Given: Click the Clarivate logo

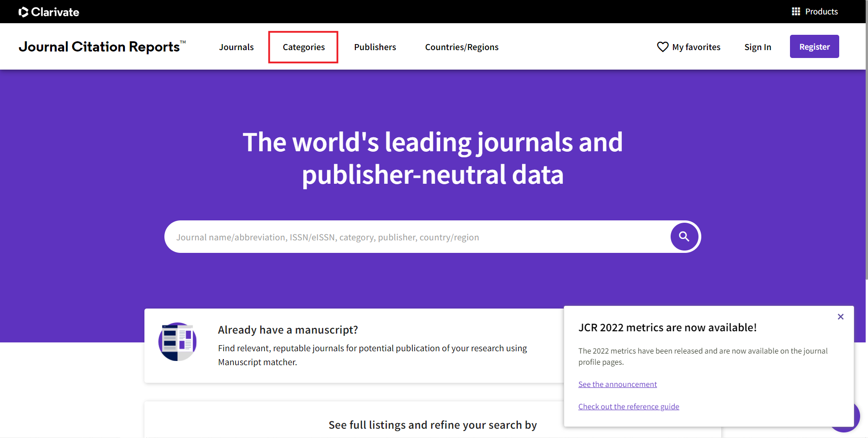Looking at the screenshot, I should point(49,12).
